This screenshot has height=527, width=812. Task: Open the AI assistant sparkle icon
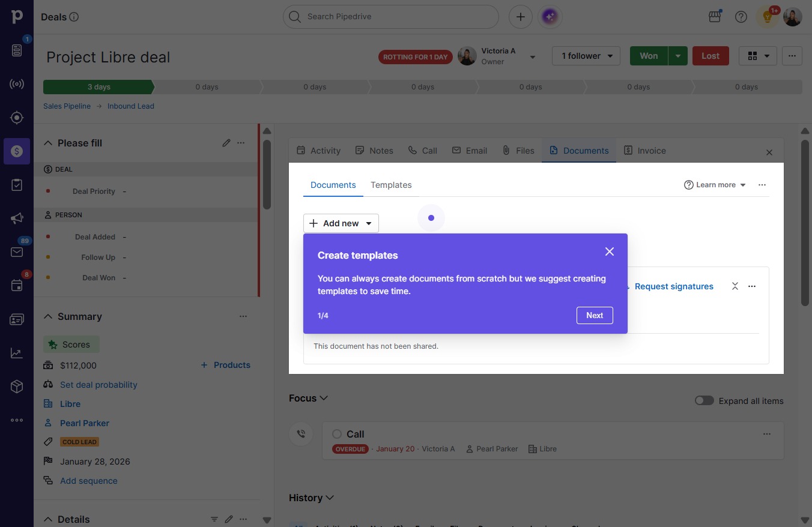(x=550, y=17)
